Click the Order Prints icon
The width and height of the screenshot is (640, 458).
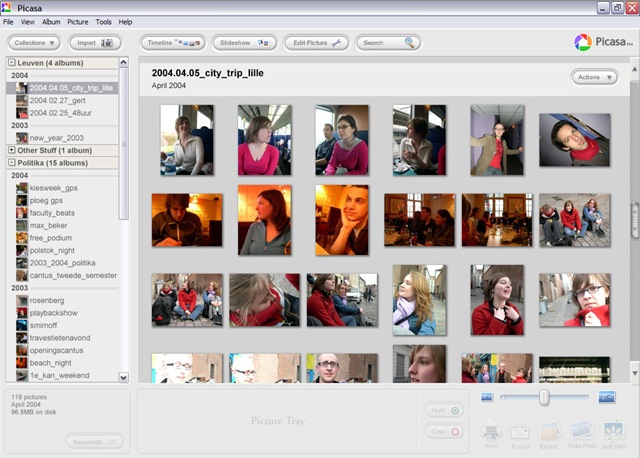click(x=581, y=430)
